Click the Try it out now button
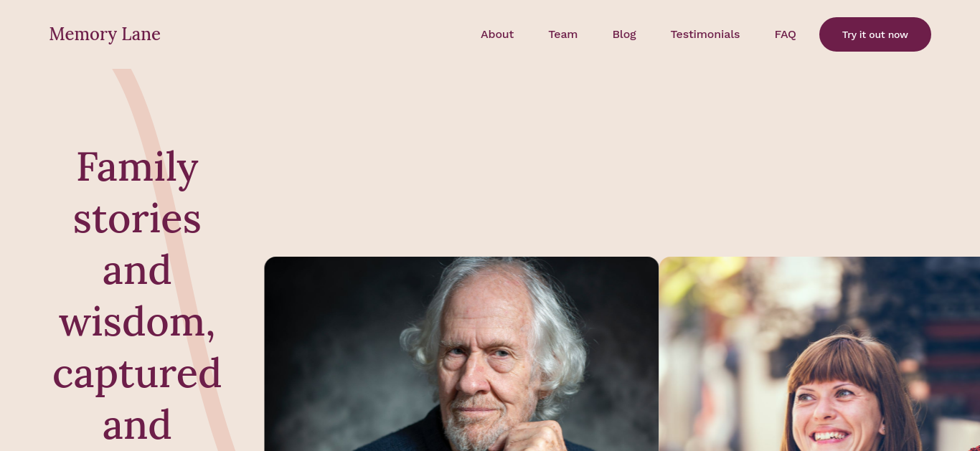Viewport: 980px width, 451px height. [x=875, y=34]
